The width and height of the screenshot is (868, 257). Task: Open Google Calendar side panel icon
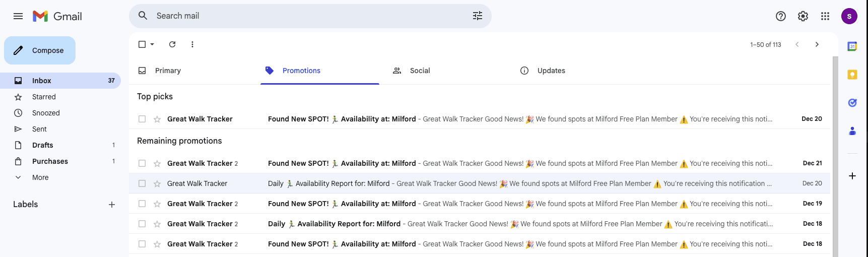coord(852,46)
